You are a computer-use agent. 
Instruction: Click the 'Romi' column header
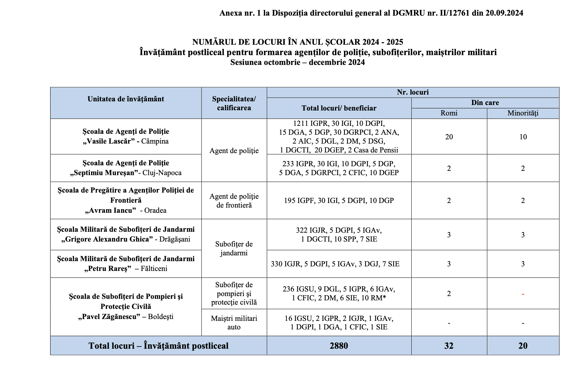pyautogui.click(x=449, y=113)
